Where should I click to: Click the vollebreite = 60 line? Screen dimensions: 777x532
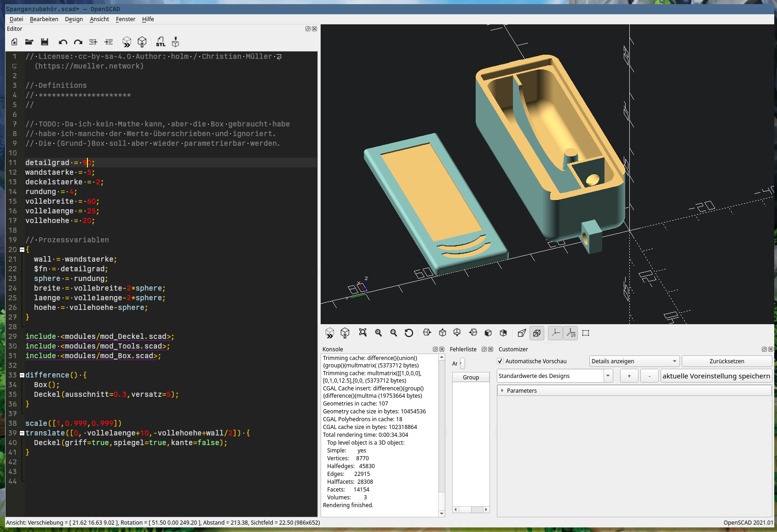(62, 201)
